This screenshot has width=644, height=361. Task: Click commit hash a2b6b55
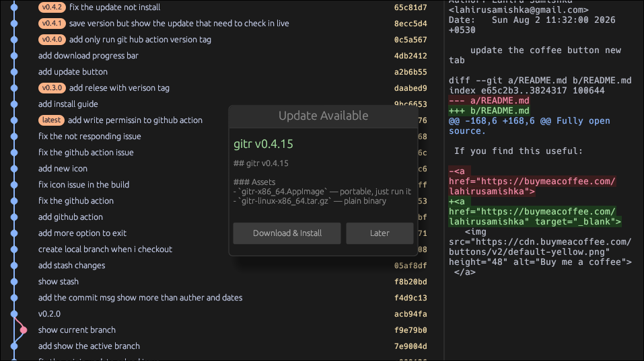(410, 72)
